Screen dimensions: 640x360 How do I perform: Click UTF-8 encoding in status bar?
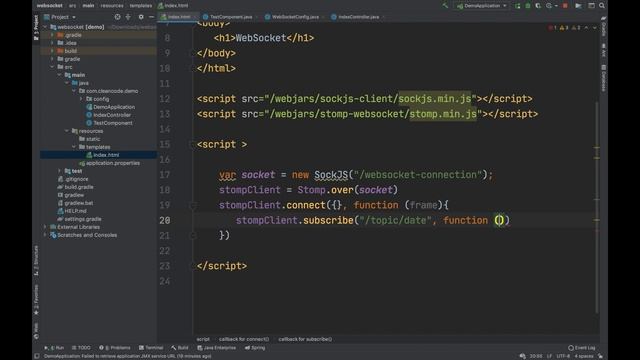coord(563,356)
